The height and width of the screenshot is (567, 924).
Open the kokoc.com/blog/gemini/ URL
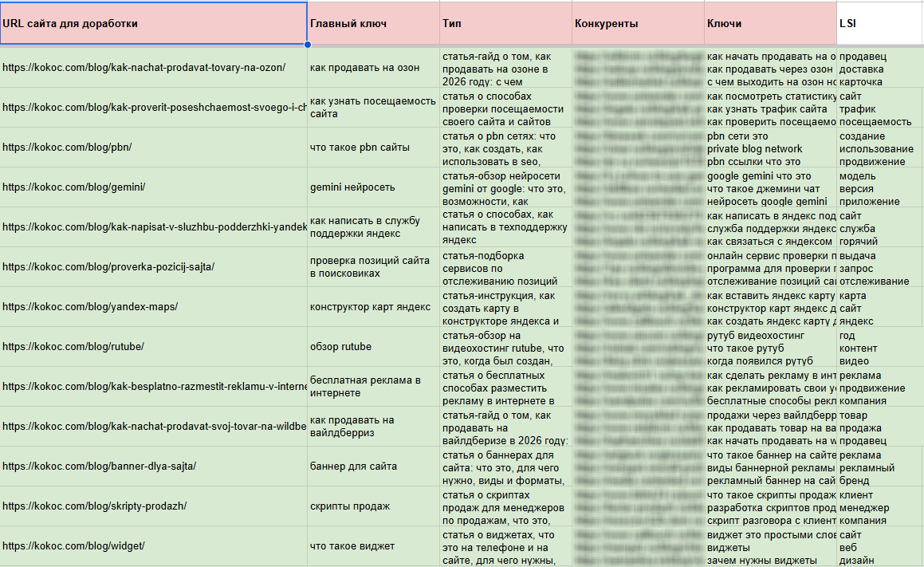pyautogui.click(x=73, y=187)
